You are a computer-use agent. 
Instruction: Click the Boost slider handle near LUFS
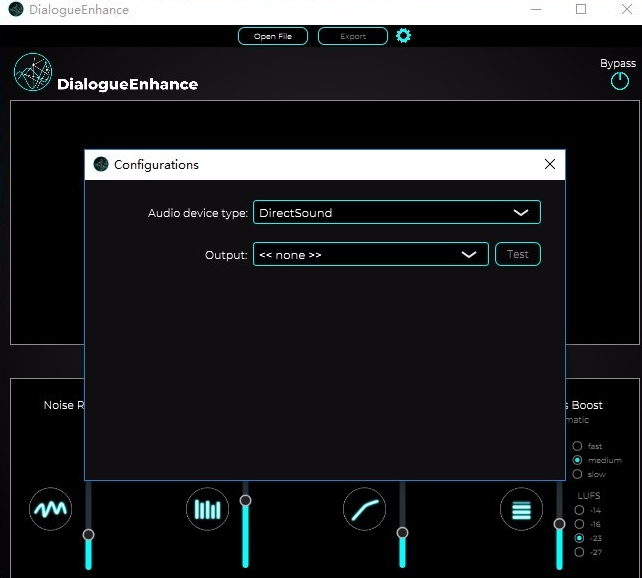[559, 524]
